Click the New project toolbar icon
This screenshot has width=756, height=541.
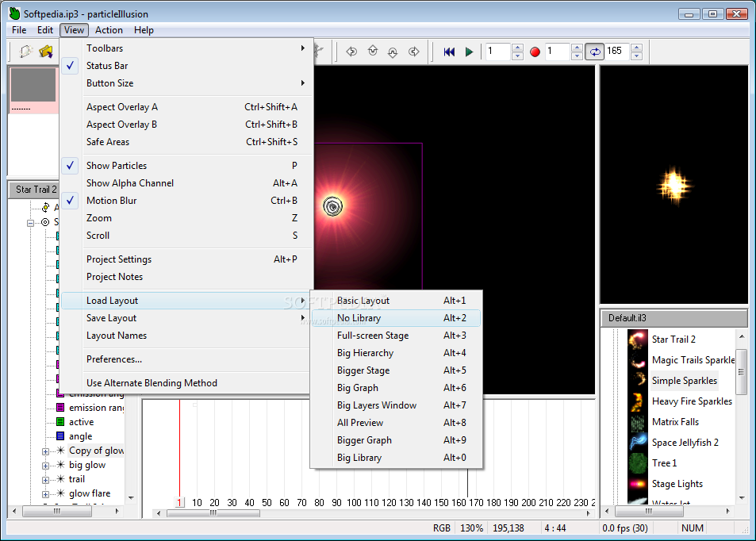coord(25,51)
